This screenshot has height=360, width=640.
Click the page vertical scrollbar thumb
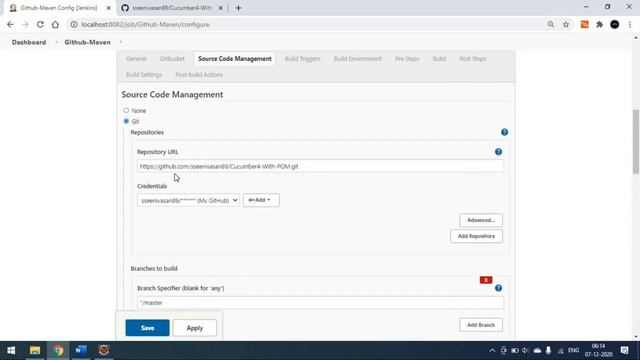(636, 142)
